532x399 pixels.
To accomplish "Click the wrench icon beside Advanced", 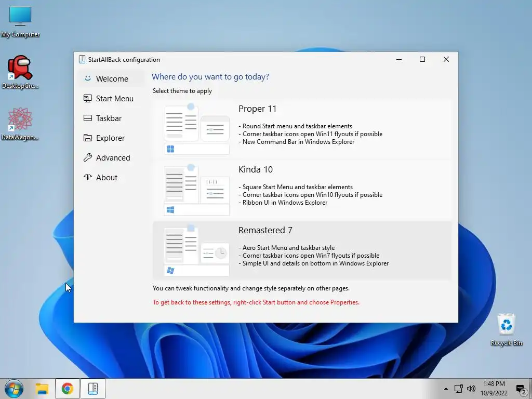I will (x=87, y=157).
